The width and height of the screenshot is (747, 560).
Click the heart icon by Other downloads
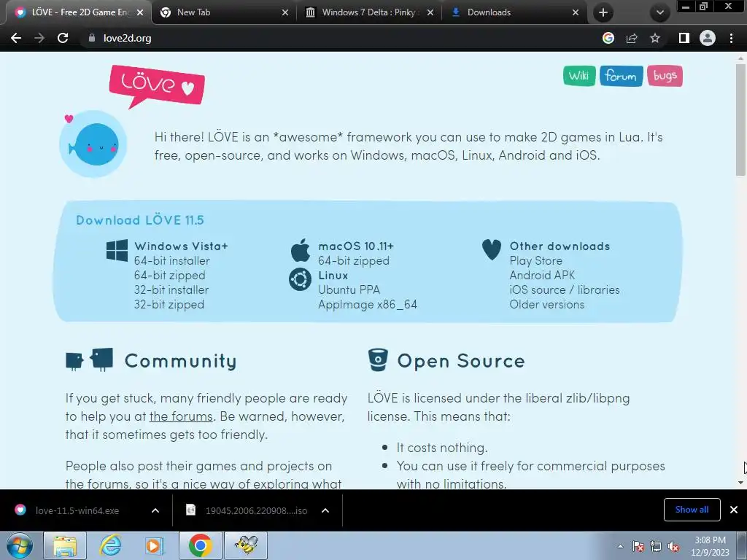click(492, 250)
